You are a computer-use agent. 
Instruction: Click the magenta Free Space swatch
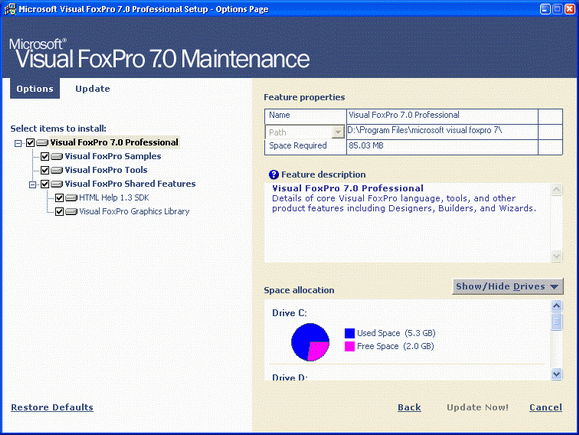(350, 346)
